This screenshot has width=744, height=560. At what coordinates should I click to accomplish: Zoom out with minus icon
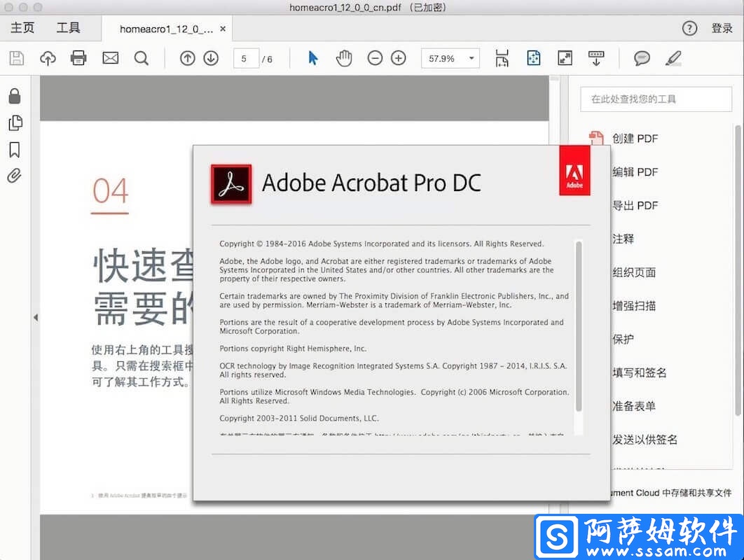coord(375,58)
